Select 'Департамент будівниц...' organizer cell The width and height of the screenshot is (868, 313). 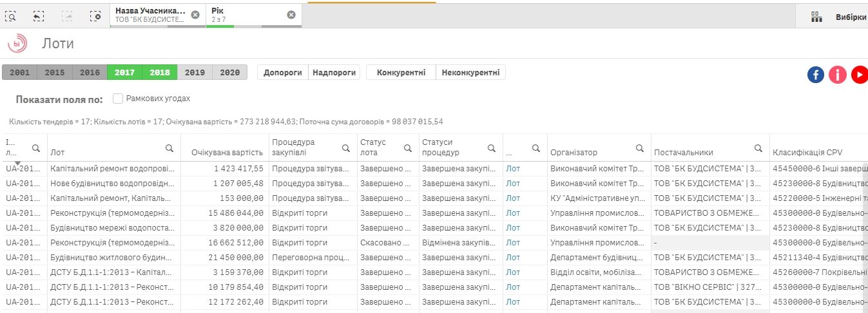(x=599, y=258)
